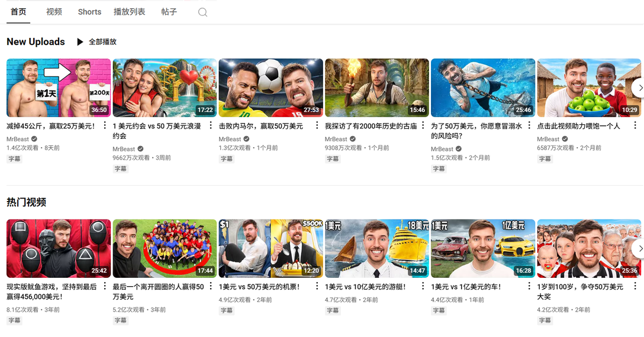
Task: Open the Neymar soccer ball thumbnail
Action: click(x=271, y=88)
